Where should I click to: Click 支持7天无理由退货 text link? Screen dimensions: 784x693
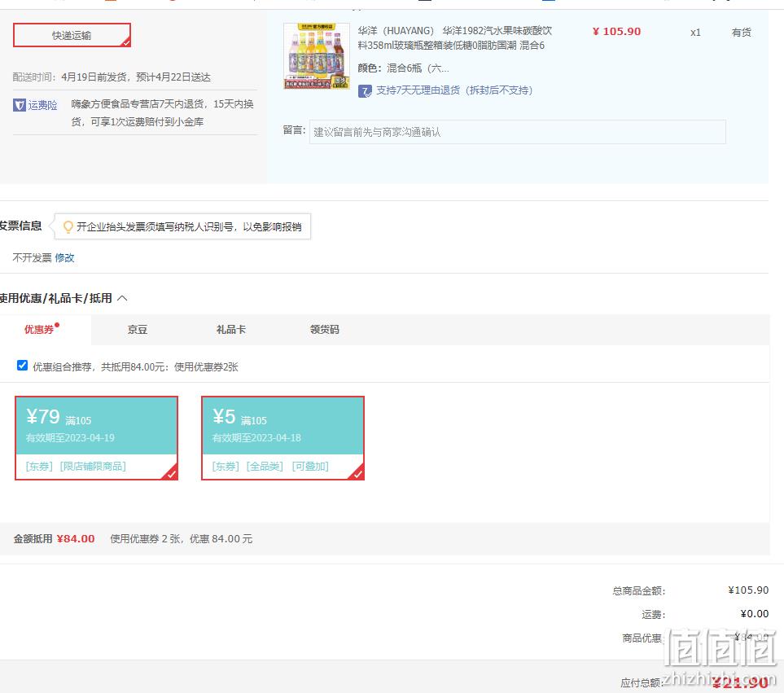[x=454, y=90]
